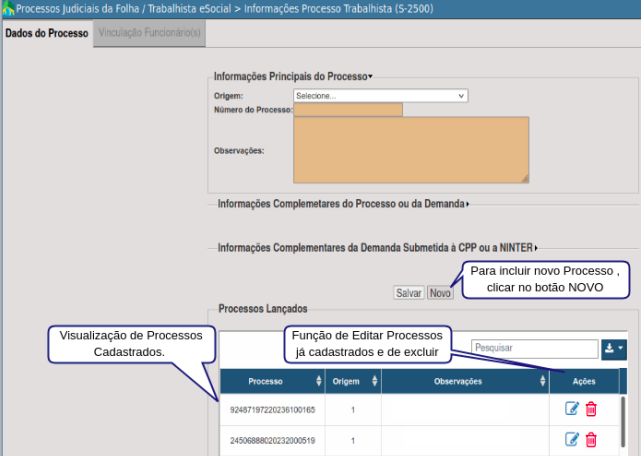
Task: Edit process 92487197220236100165 with pencil icon
Action: tap(572, 409)
